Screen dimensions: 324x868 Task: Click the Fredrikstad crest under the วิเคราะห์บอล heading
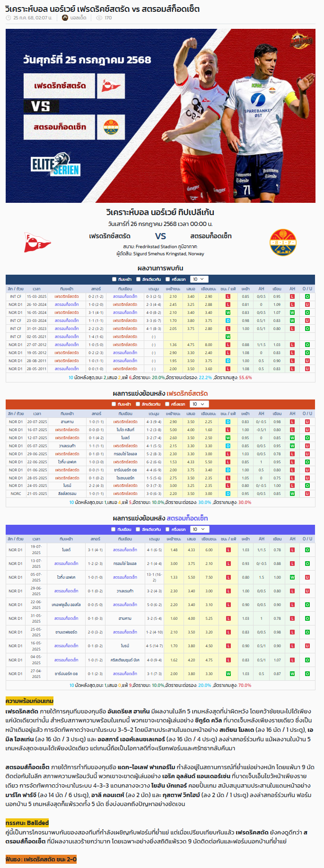pyautogui.click(x=37, y=243)
